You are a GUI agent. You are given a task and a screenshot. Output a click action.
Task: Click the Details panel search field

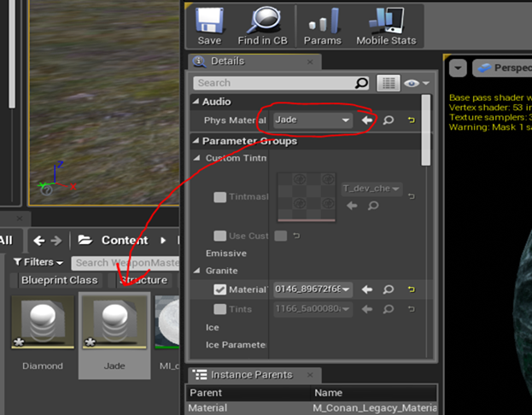click(273, 83)
